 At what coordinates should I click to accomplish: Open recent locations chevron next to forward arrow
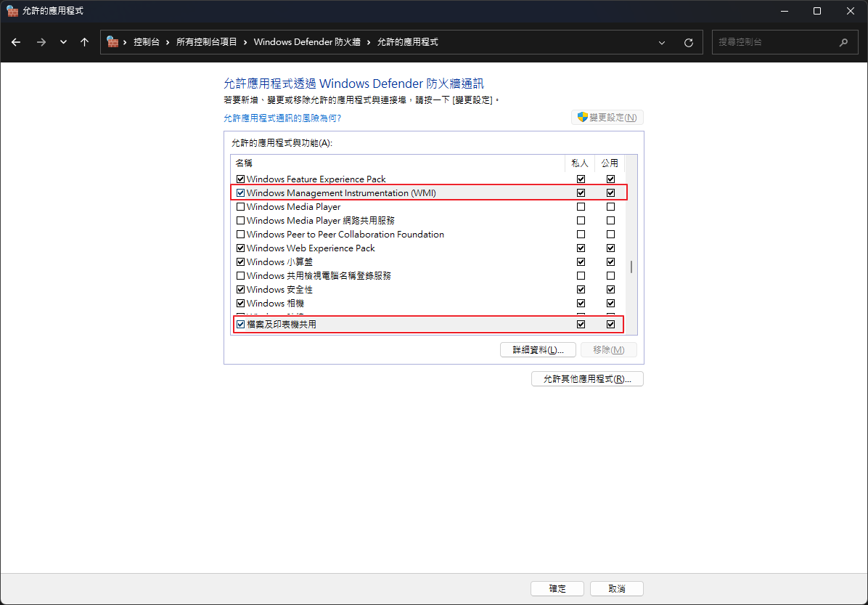[x=63, y=42]
